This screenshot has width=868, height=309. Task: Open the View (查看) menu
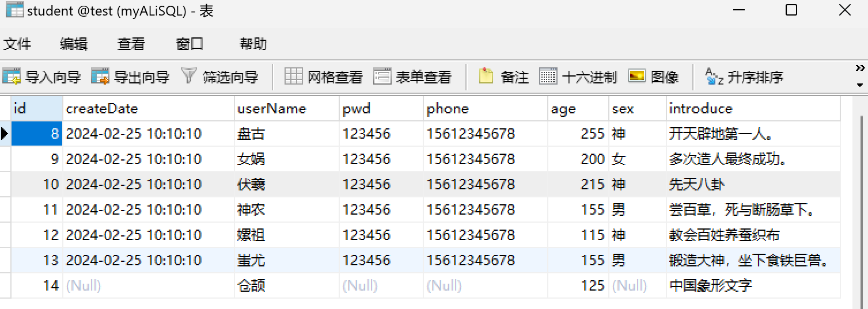pos(131,44)
